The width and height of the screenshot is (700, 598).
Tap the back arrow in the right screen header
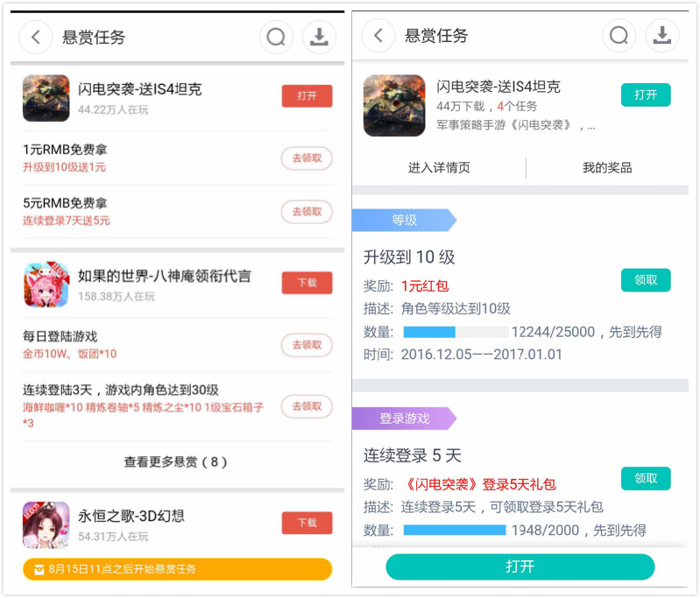(x=378, y=35)
